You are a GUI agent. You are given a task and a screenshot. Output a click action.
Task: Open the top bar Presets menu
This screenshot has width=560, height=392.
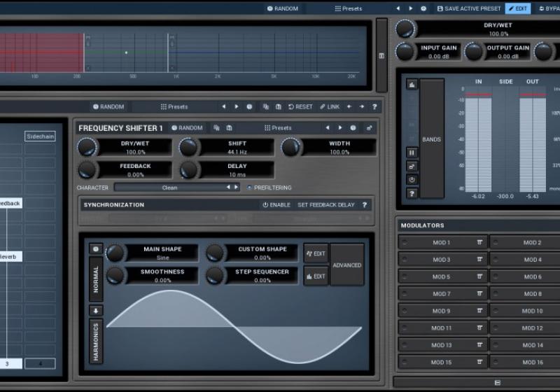click(x=348, y=8)
